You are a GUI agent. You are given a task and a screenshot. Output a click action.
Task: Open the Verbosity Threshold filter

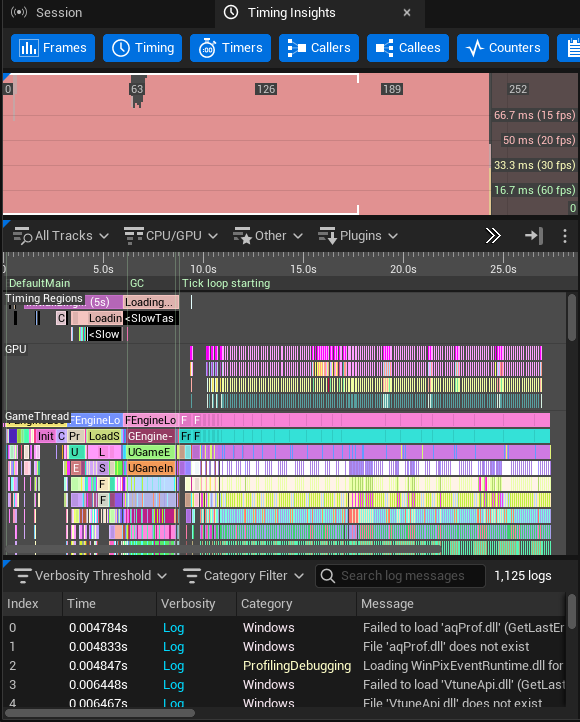[x=90, y=576]
